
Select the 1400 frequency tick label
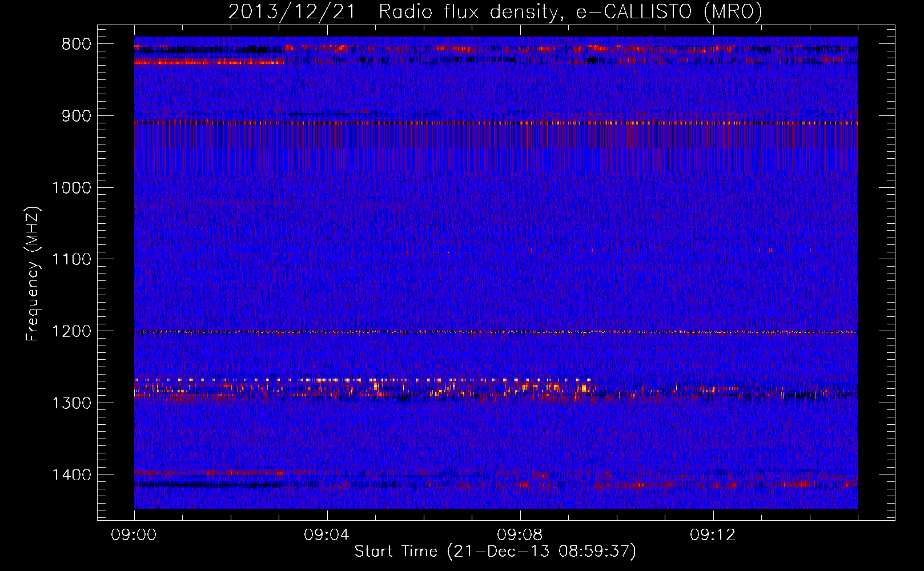pyautogui.click(x=71, y=475)
